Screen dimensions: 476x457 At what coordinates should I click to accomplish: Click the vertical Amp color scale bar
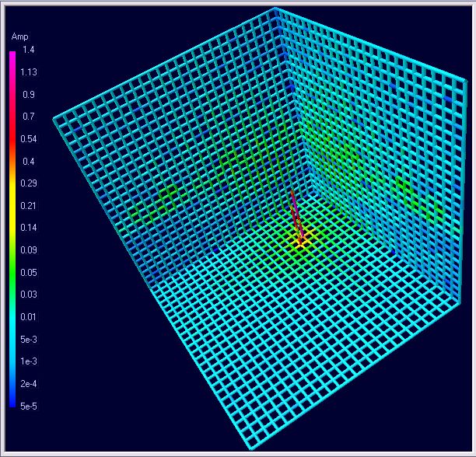12,229
